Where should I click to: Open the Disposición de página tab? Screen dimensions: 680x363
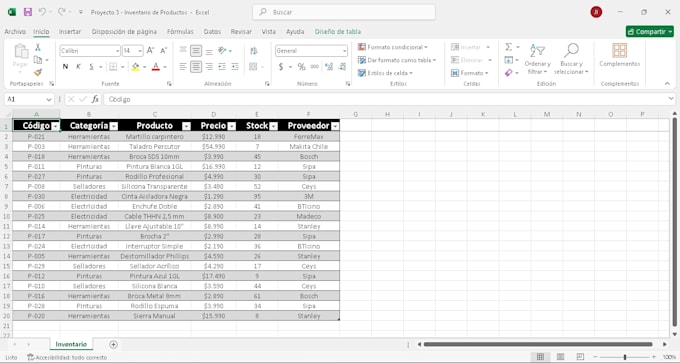(124, 32)
